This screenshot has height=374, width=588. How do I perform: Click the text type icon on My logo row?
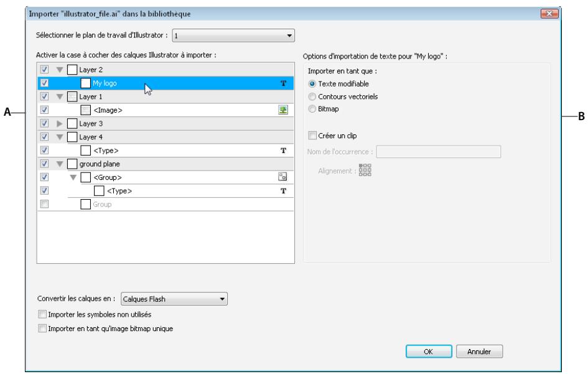click(x=284, y=83)
